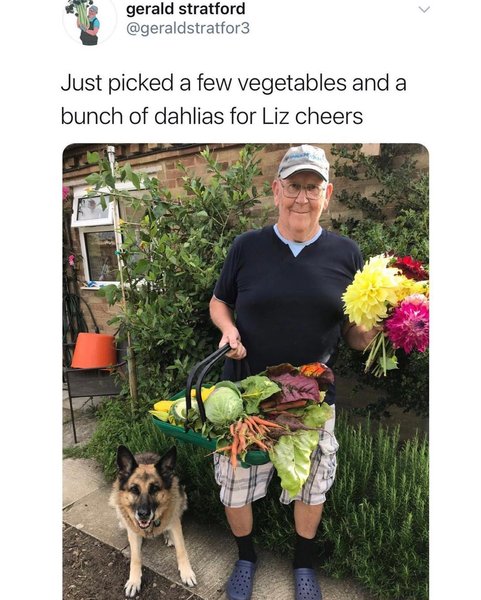Open gerald stratford's profile avatar
This screenshot has width=481, height=600.
(x=89, y=22)
